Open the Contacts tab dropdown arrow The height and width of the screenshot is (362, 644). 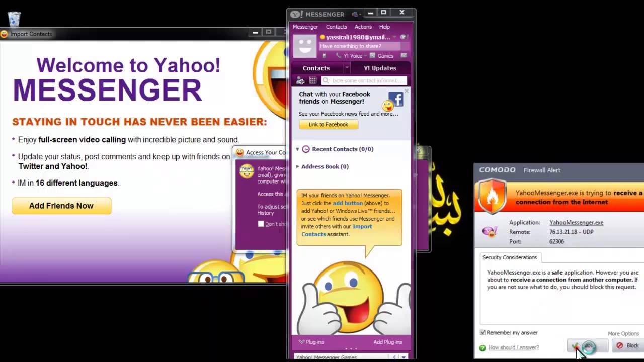(x=347, y=68)
